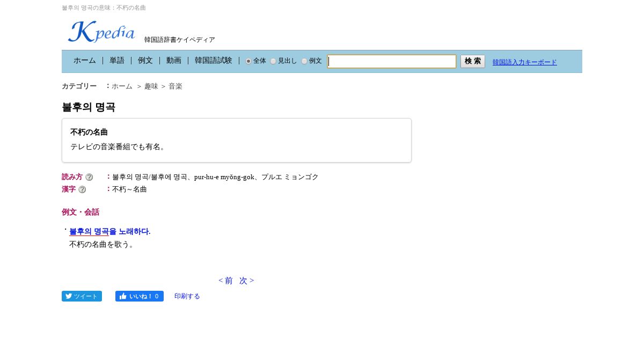Click the 印刷する print link
The height and width of the screenshot is (338, 644).
[x=187, y=296]
